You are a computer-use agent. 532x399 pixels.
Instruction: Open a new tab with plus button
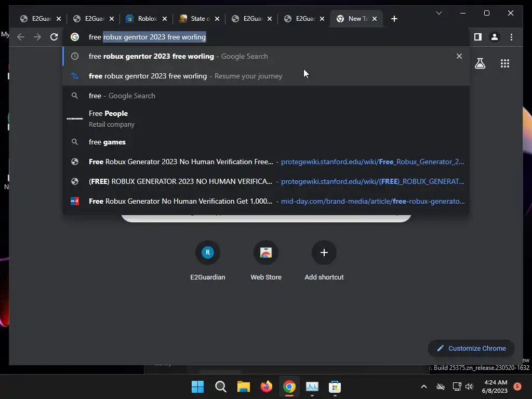coord(394,19)
